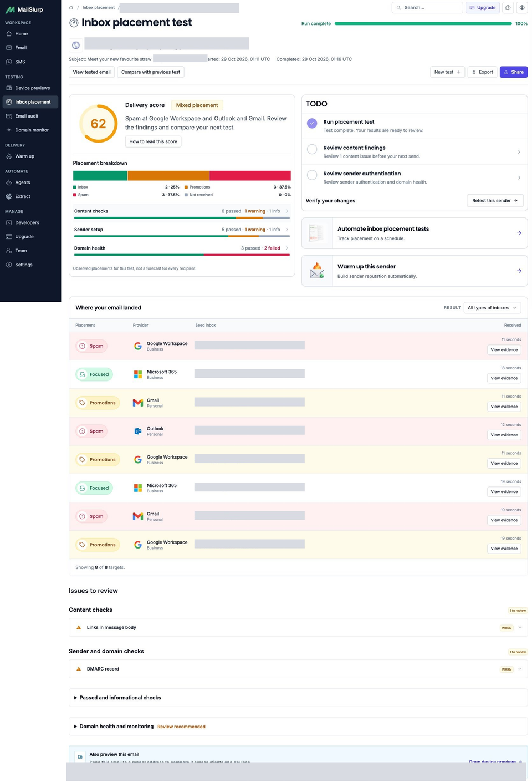Click the globe icon under page title
Image resolution: width=532 pixels, height=782 pixels.
point(76,45)
